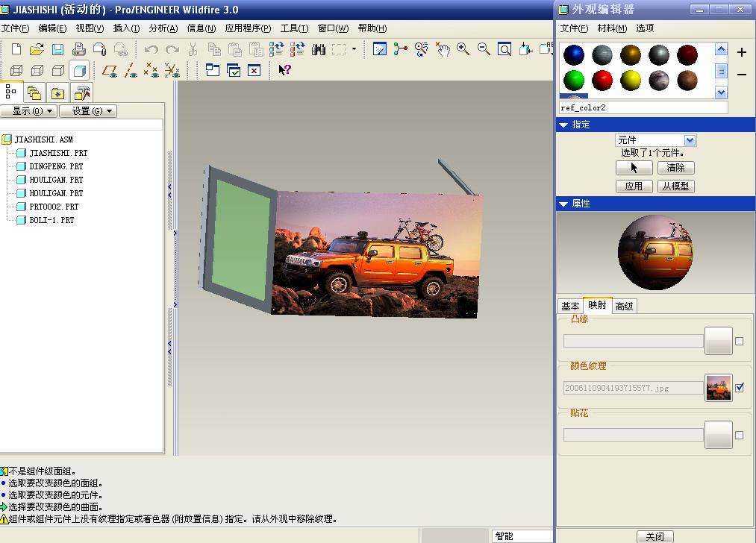756x543 pixels.
Task: Send model as mail attachment icon
Action: click(100, 49)
